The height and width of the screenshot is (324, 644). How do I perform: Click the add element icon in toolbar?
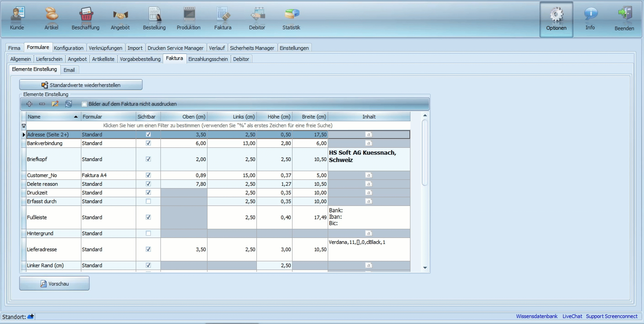point(29,104)
